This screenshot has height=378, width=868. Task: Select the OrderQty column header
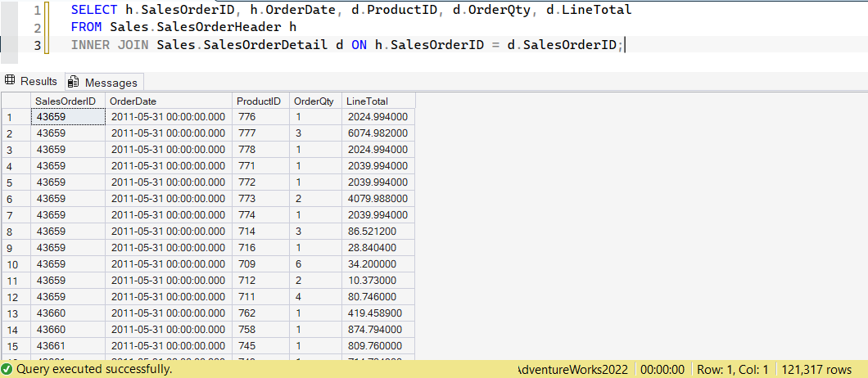pyautogui.click(x=315, y=101)
